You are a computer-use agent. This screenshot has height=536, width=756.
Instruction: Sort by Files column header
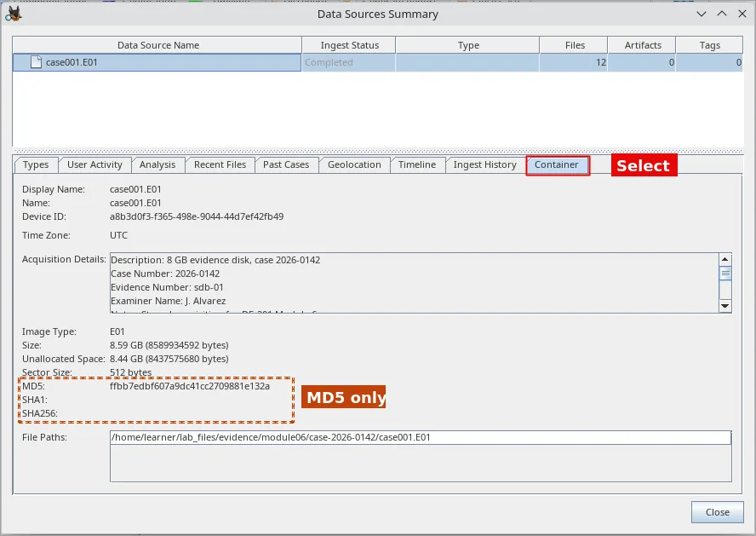574,45
